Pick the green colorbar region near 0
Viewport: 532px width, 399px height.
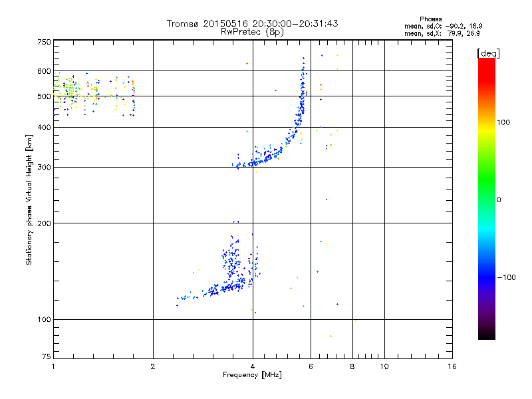click(487, 199)
